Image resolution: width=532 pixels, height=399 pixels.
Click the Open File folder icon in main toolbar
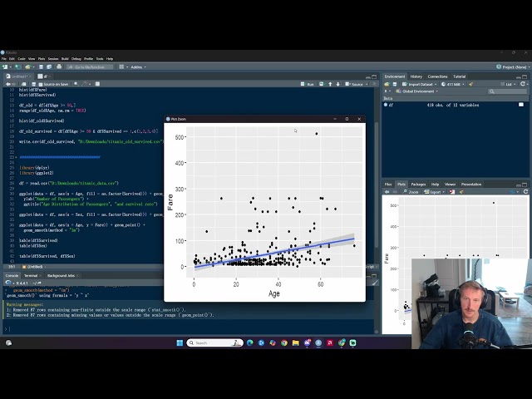click(27, 66)
